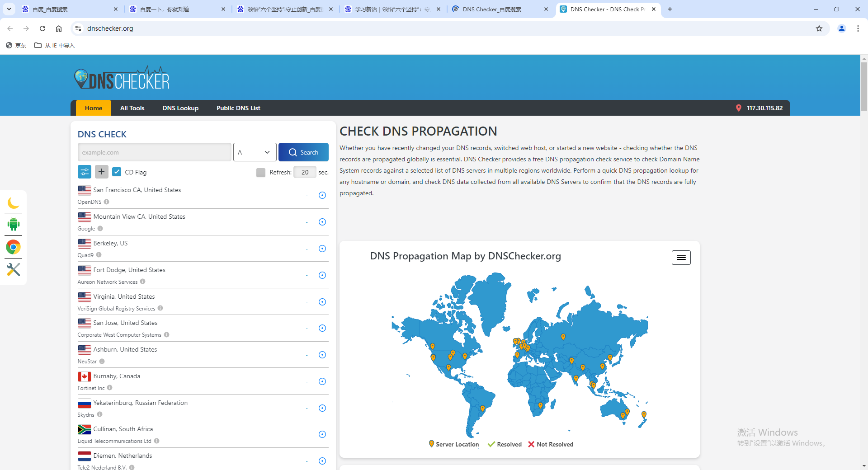Open the DNS check settings sliders icon

tap(85, 172)
